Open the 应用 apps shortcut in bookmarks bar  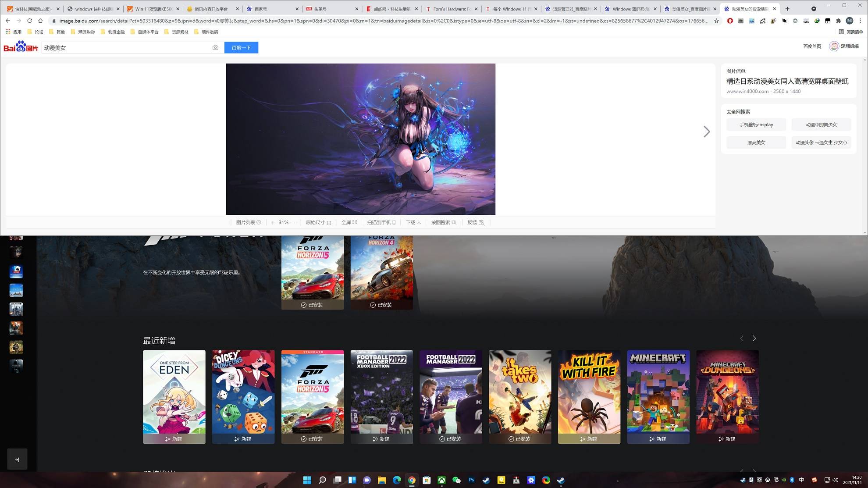point(13,32)
